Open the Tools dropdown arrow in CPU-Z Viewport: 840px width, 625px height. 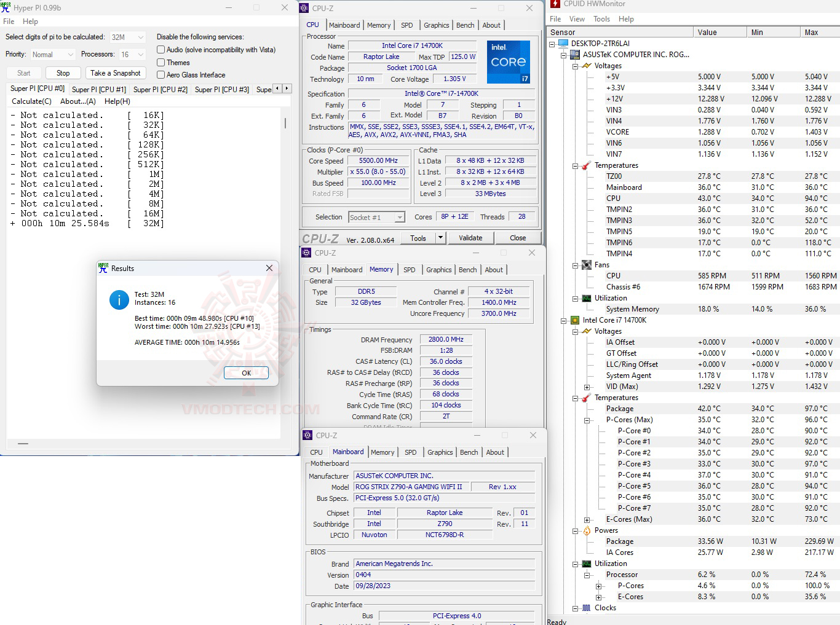[440, 238]
